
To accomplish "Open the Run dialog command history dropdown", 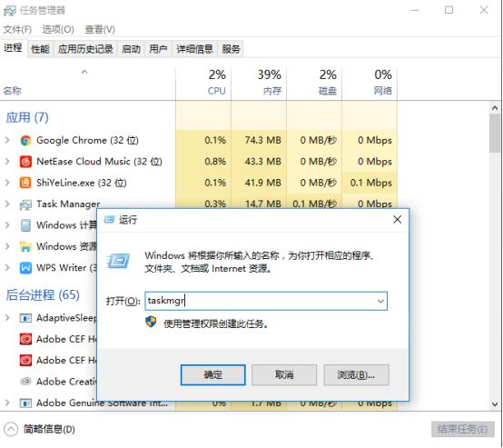I will (380, 301).
